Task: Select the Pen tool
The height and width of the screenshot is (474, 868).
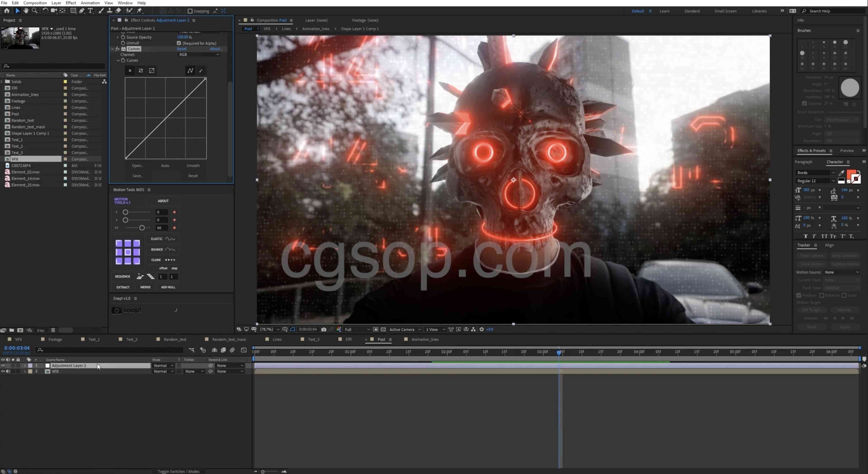Action: point(81,11)
